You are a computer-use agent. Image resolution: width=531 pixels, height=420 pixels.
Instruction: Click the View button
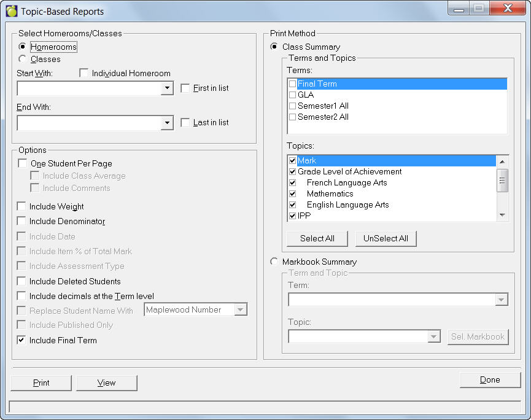click(106, 383)
